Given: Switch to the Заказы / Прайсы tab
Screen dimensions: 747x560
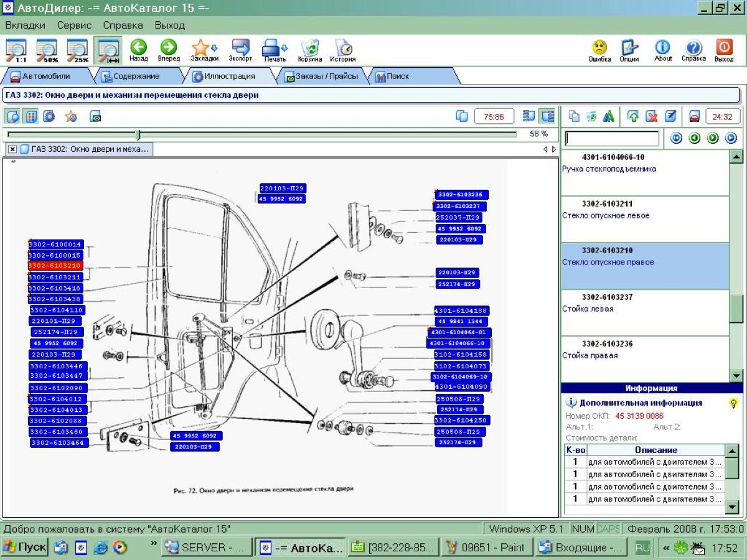Looking at the screenshot, I should [x=321, y=77].
